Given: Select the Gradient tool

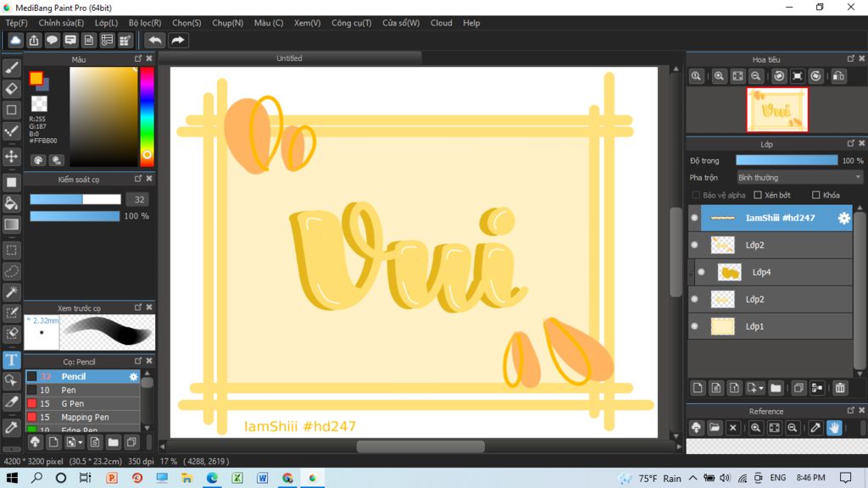Looking at the screenshot, I should click(x=12, y=224).
